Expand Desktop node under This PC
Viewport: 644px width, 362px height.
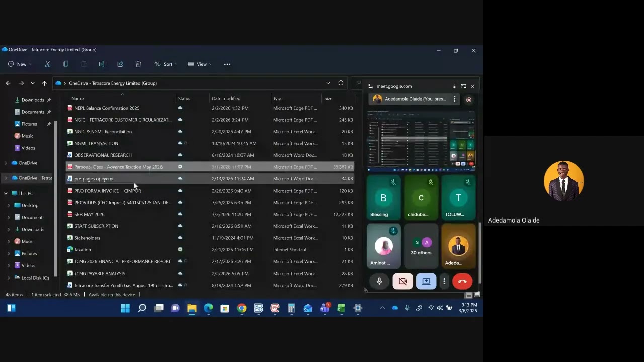coord(9,205)
